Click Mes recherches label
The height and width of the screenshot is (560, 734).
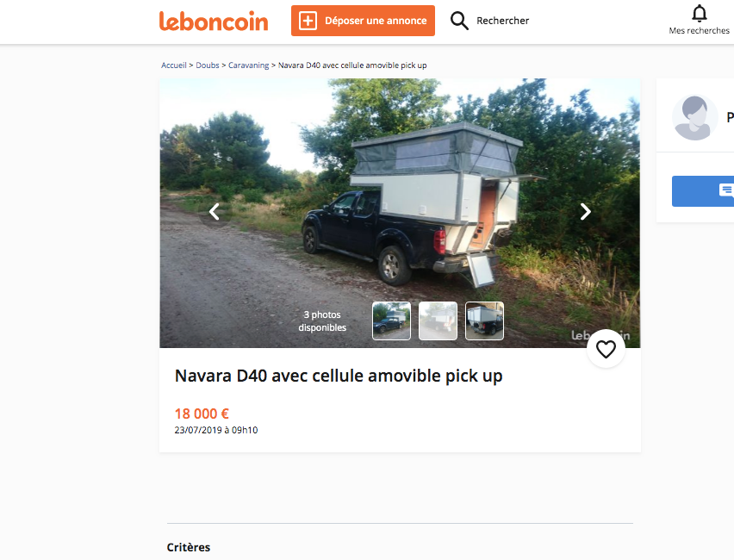(699, 30)
